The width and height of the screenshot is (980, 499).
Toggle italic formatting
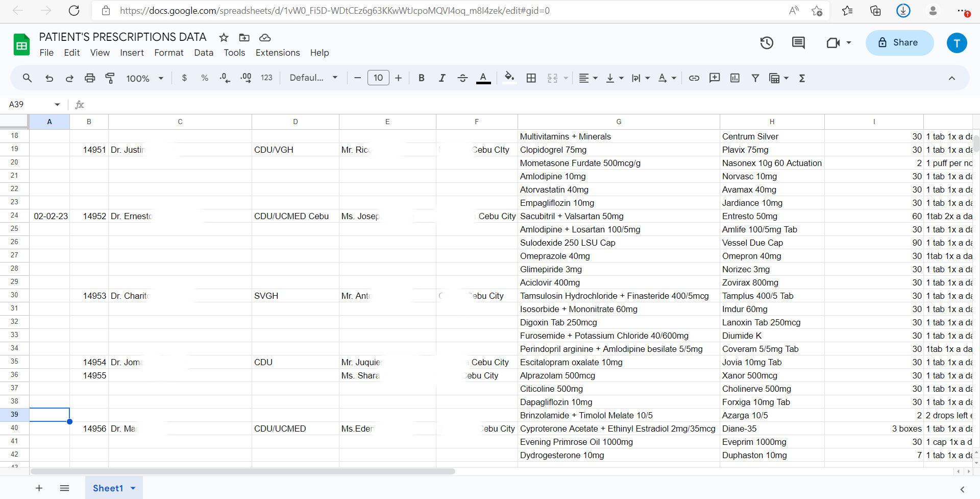pyautogui.click(x=442, y=78)
